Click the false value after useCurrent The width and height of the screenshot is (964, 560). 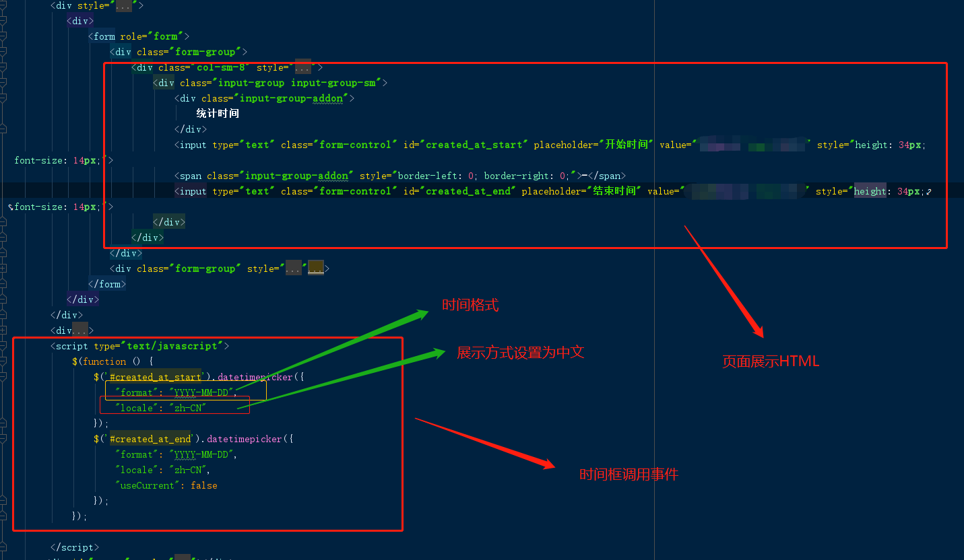coord(204,485)
